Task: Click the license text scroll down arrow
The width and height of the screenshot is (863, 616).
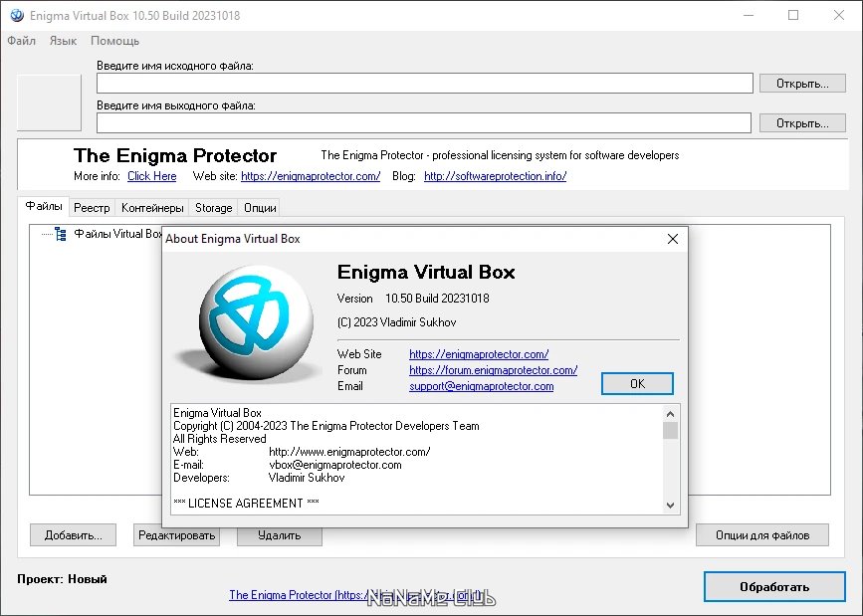Action: (670, 505)
